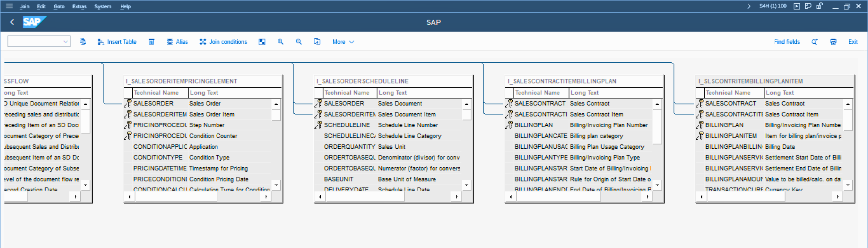Click the Zoom out magnifier icon
This screenshot has height=248, width=868.
click(299, 42)
